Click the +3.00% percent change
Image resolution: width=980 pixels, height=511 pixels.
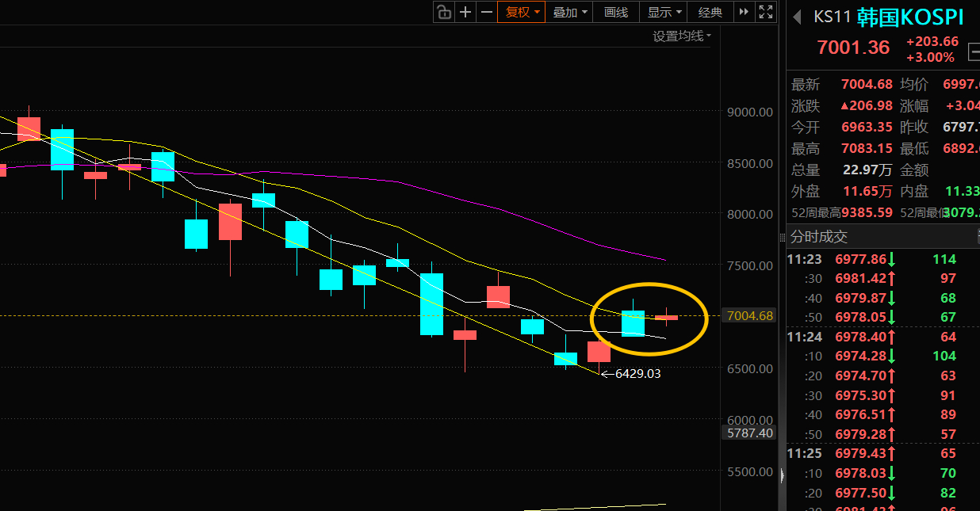click(930, 57)
